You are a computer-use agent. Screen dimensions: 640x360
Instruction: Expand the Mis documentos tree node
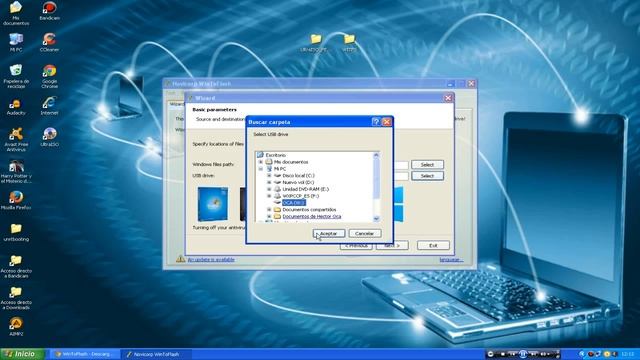[260, 162]
